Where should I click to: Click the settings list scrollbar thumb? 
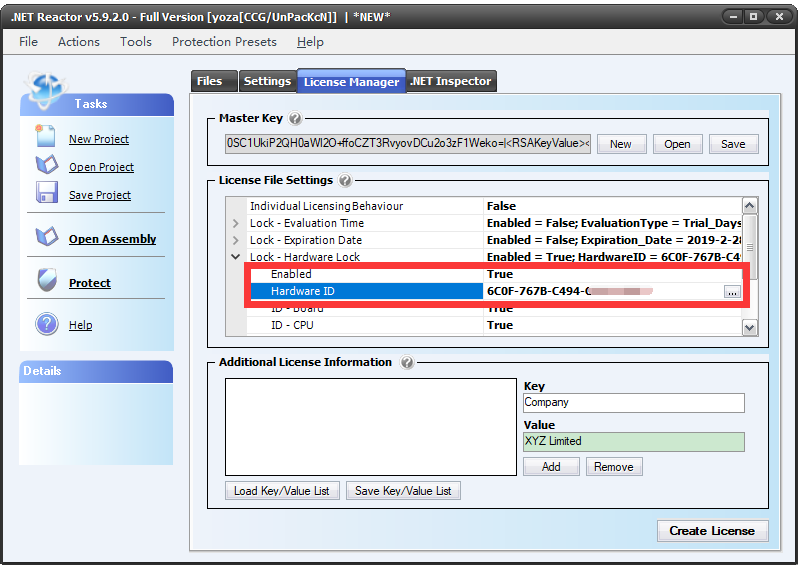(749, 247)
